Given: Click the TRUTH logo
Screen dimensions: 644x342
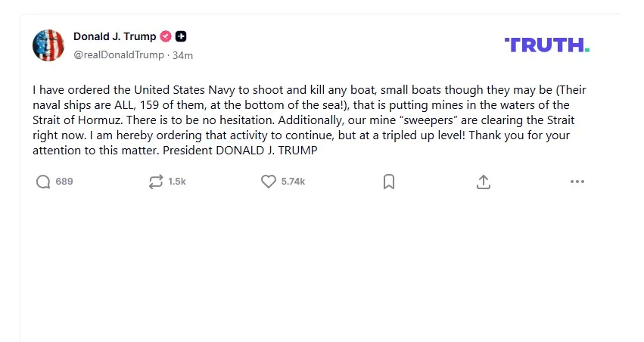Looking at the screenshot, I should (546, 45).
